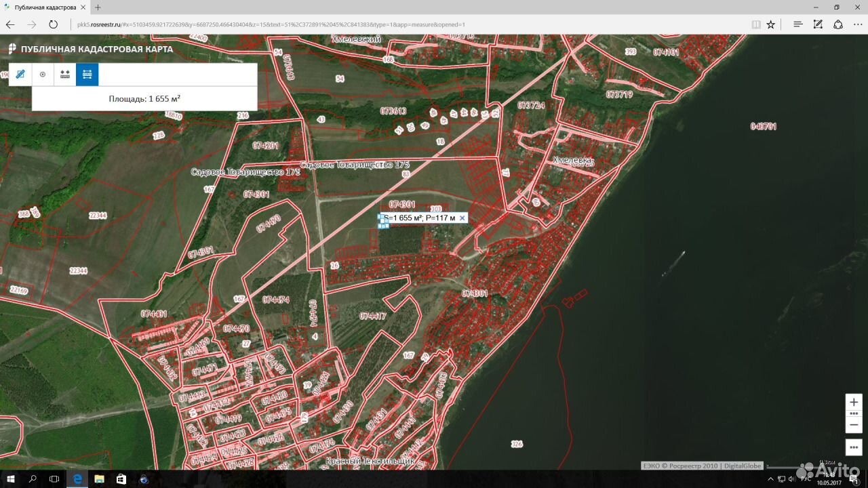
Task: Go forward in the browser
Action: 32,24
